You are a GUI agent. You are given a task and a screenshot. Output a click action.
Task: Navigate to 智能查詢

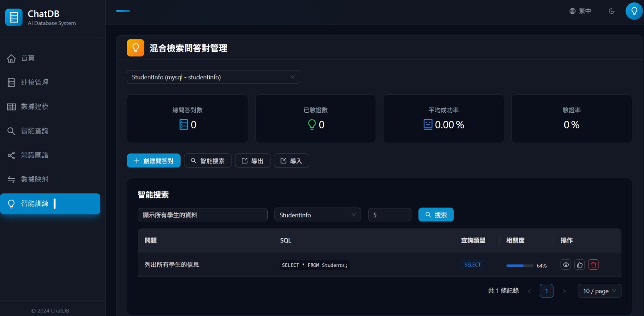click(50, 131)
